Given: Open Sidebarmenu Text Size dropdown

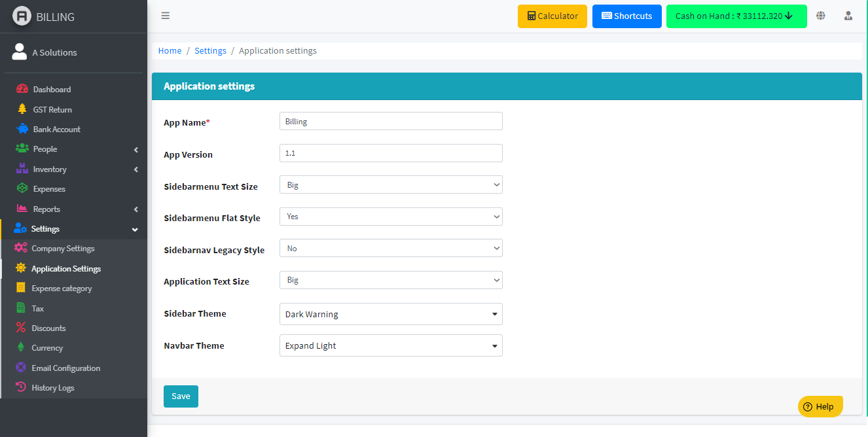Looking at the screenshot, I should pyautogui.click(x=391, y=185).
